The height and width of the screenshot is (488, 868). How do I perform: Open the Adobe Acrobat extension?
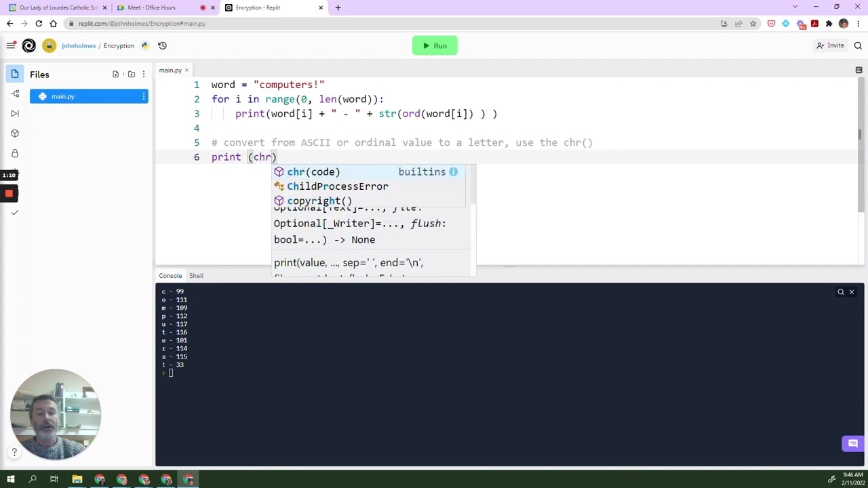coord(814,24)
